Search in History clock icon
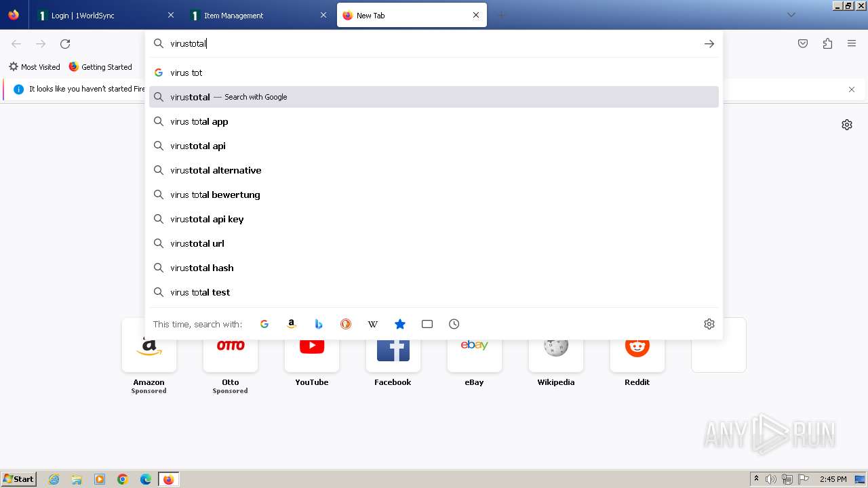The height and width of the screenshot is (488, 868). [454, 324]
